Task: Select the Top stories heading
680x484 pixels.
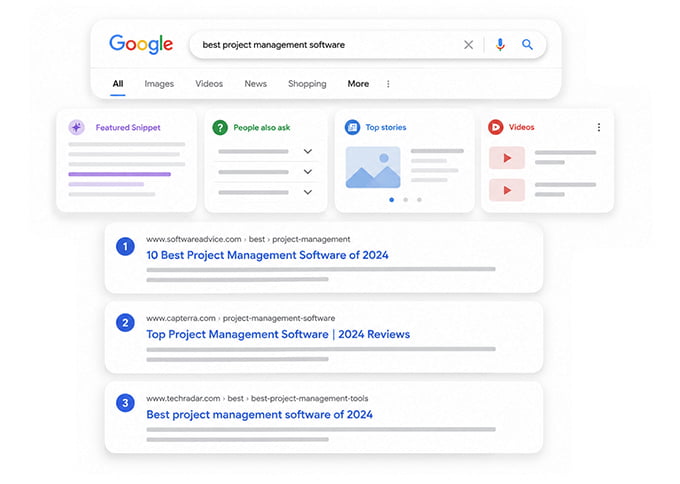Action: pos(386,127)
